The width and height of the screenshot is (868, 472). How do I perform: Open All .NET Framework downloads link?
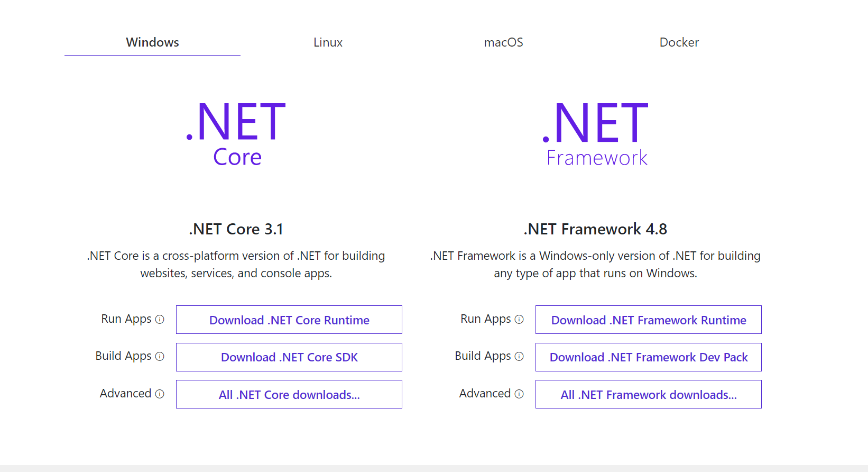click(649, 394)
